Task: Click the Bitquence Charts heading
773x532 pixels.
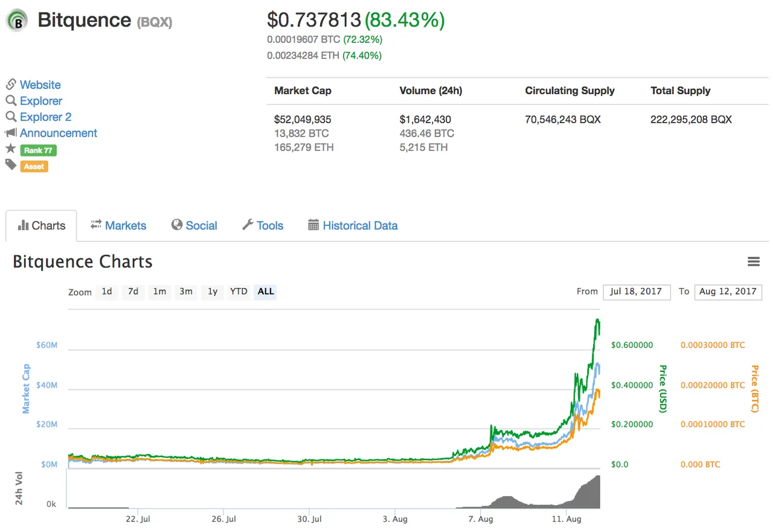Action: pyautogui.click(x=83, y=262)
